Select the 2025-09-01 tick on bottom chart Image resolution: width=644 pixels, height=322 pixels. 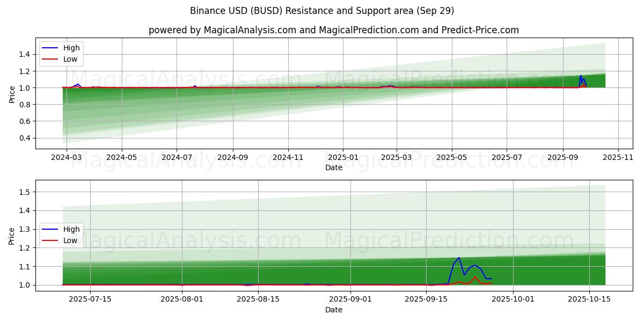coord(350,299)
